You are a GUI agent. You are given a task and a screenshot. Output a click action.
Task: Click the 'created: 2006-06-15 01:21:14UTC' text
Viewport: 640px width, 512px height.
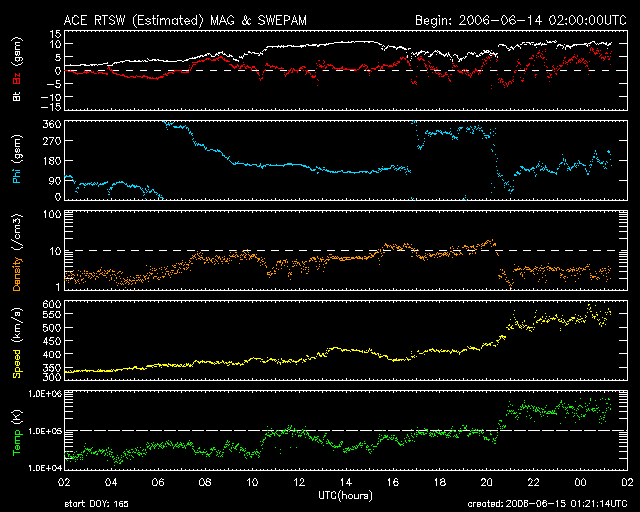pyautogui.click(x=547, y=504)
